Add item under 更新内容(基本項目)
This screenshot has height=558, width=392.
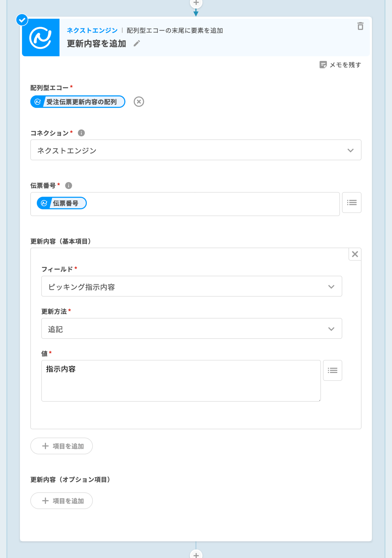coord(61,446)
